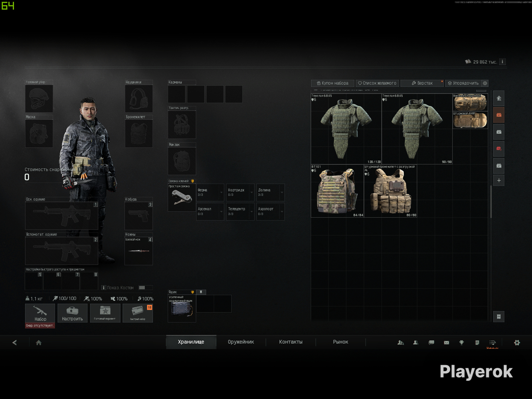532x399 pixels.
Task: Open the chat messages icon
Action: click(431, 342)
